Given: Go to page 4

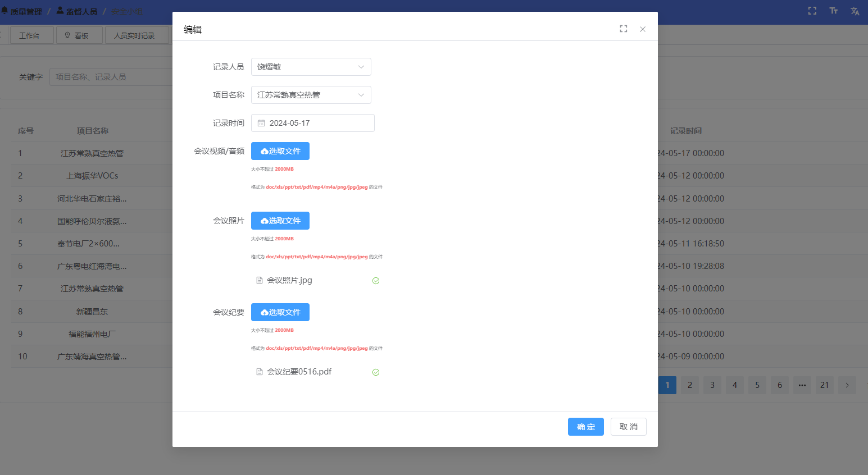Looking at the screenshot, I should 735,385.
